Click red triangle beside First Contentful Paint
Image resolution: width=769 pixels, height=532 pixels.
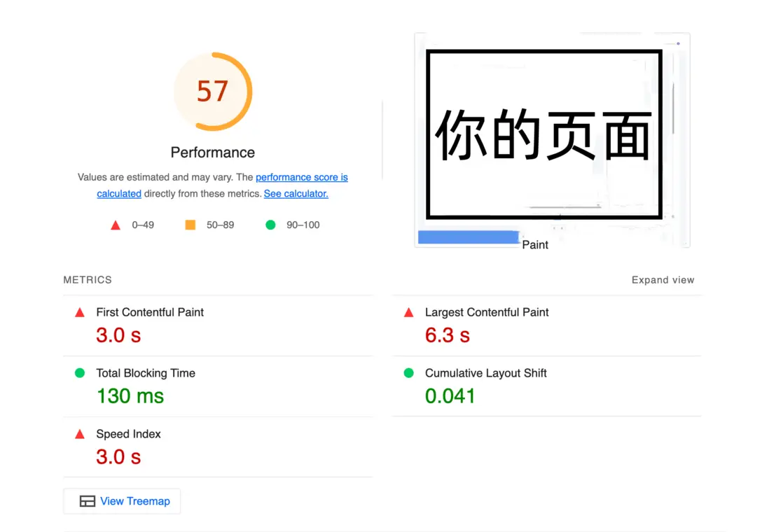pos(79,312)
